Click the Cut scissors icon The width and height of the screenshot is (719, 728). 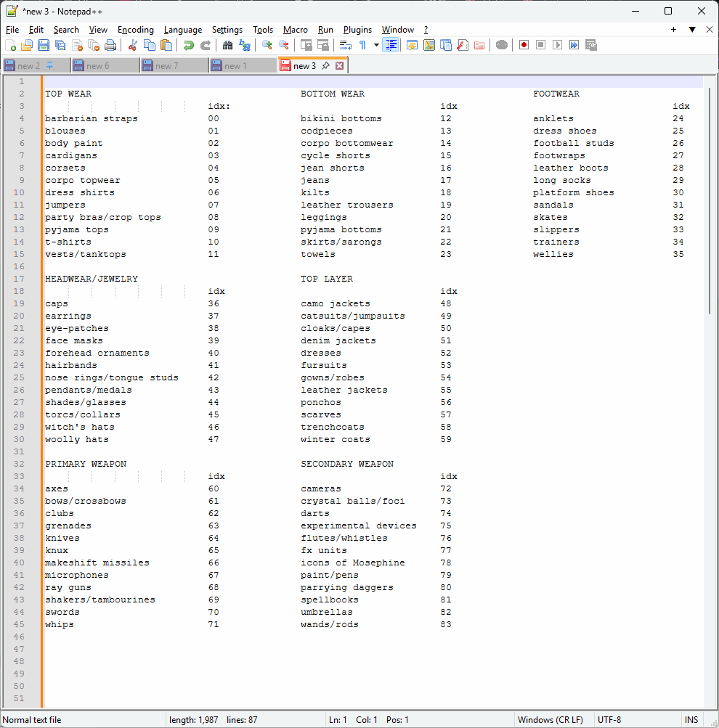[x=132, y=45]
